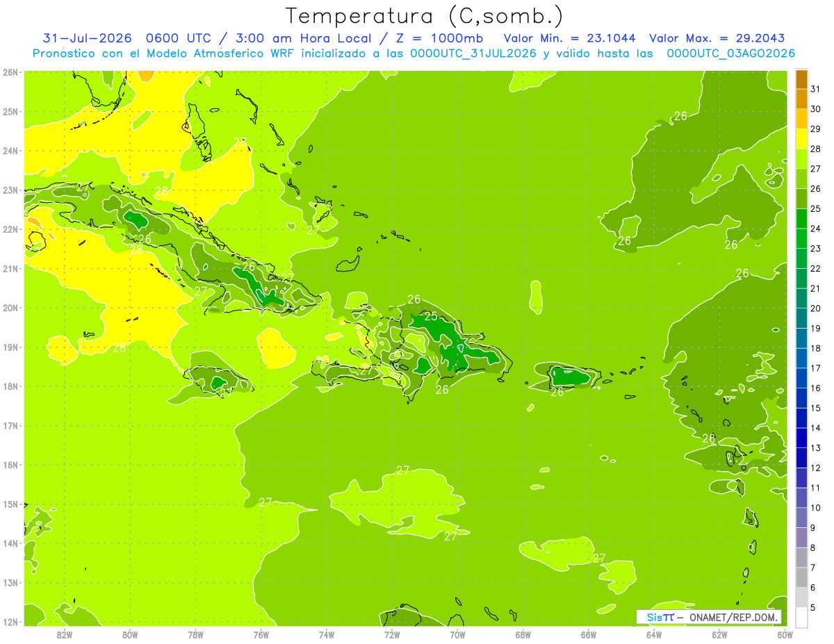Click the legend value label 5
This screenshot has height=644, width=834.
tap(812, 608)
